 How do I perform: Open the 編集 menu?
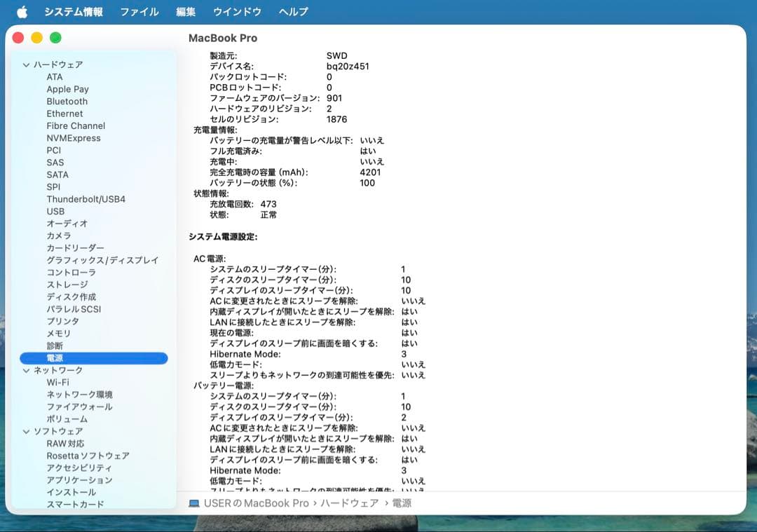(x=186, y=12)
